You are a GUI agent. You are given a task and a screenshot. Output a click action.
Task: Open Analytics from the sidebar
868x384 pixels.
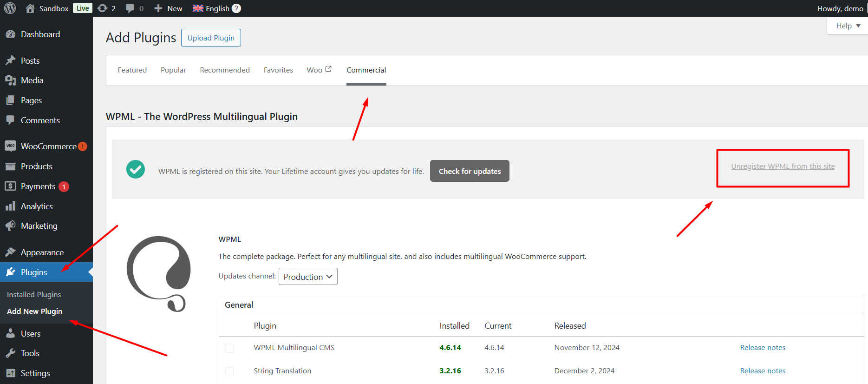click(x=37, y=206)
